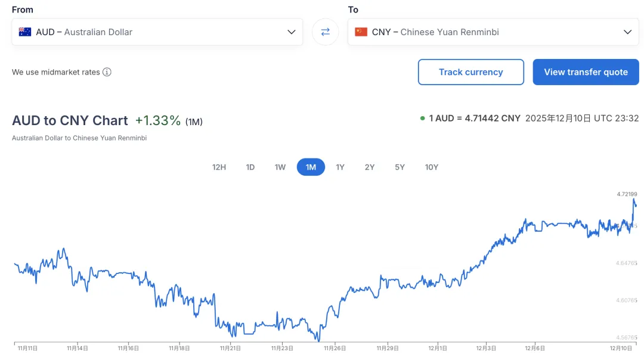This screenshot has width=644, height=355.
Task: Click the swap currencies arrows icon
Action: coord(325,32)
